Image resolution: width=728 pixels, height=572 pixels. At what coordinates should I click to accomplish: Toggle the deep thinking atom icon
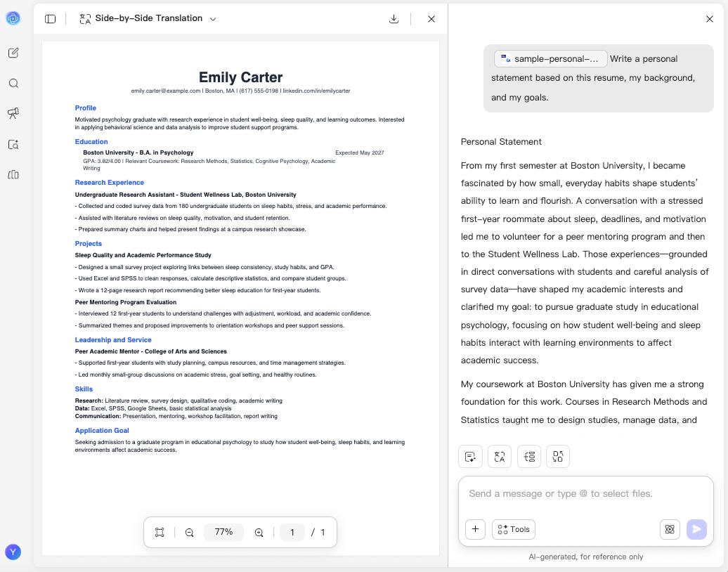(x=670, y=529)
